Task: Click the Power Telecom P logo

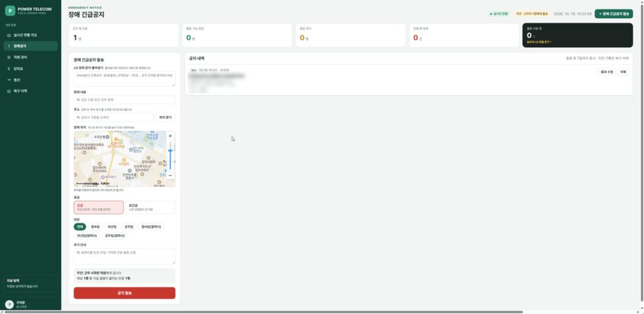Action: coord(10,11)
